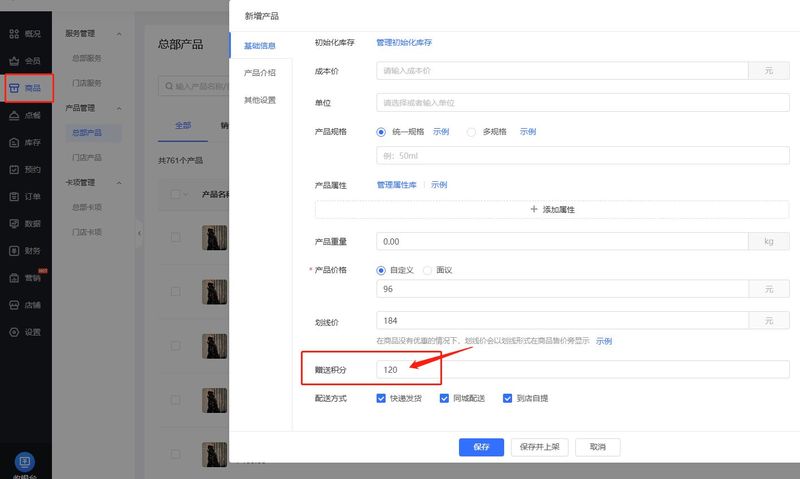Open 示例 link beside 管理属性库
800x479 pixels.
[439, 185]
